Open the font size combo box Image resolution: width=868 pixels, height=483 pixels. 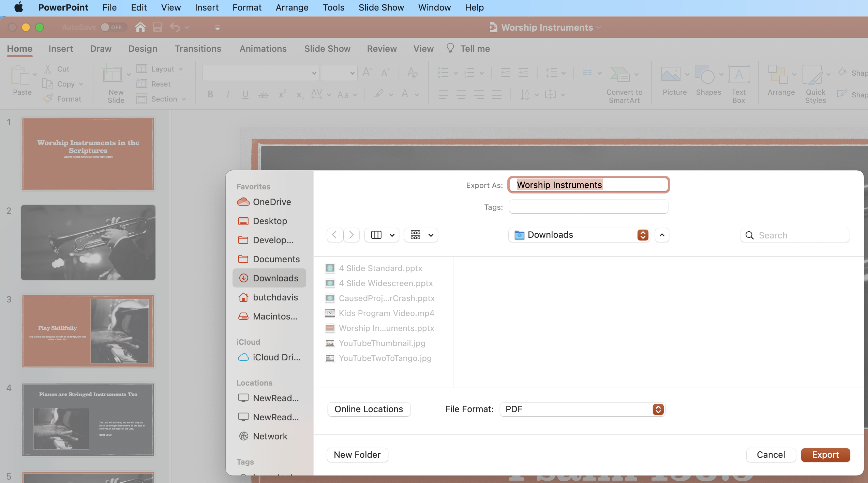(x=339, y=73)
